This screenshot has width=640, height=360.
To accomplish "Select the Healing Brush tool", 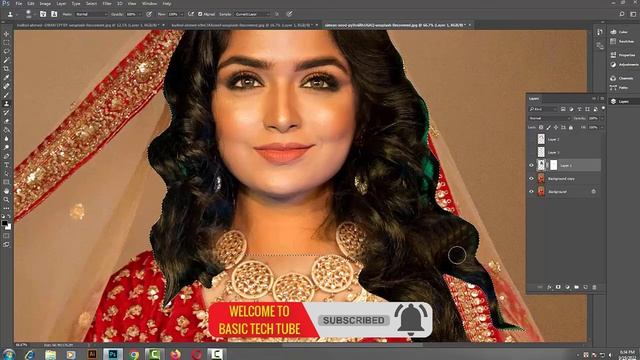I will point(6,86).
